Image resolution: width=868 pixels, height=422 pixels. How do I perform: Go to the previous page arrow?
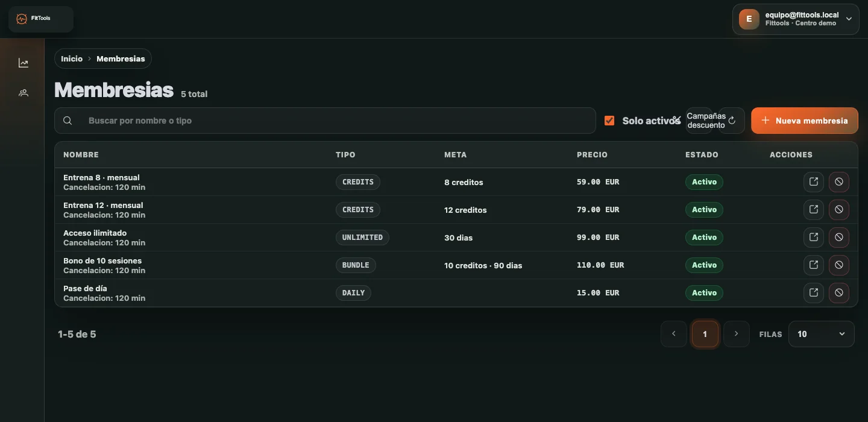click(674, 334)
